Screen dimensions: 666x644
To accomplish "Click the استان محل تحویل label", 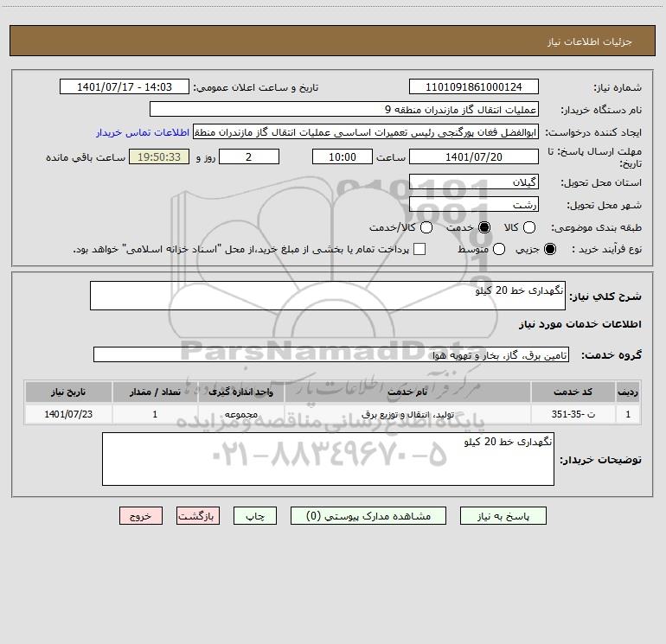I will click(x=601, y=182).
